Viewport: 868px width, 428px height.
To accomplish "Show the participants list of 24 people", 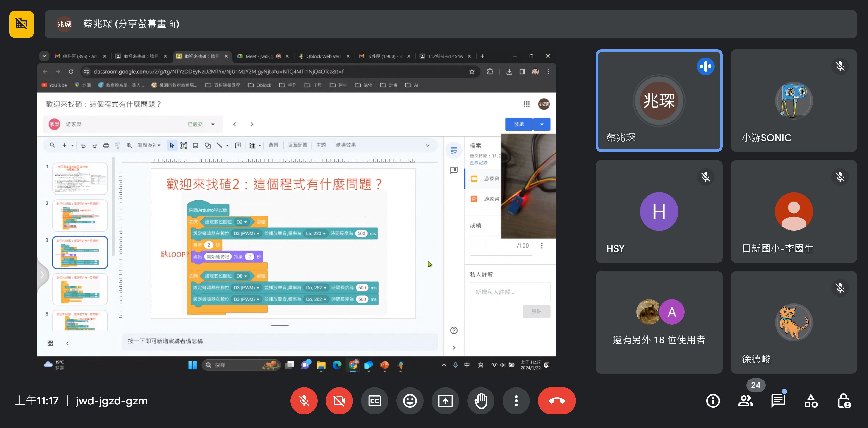I will click(x=746, y=401).
